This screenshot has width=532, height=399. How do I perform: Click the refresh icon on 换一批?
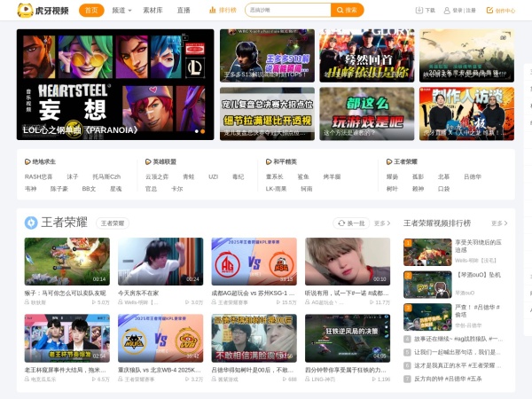[x=340, y=223]
